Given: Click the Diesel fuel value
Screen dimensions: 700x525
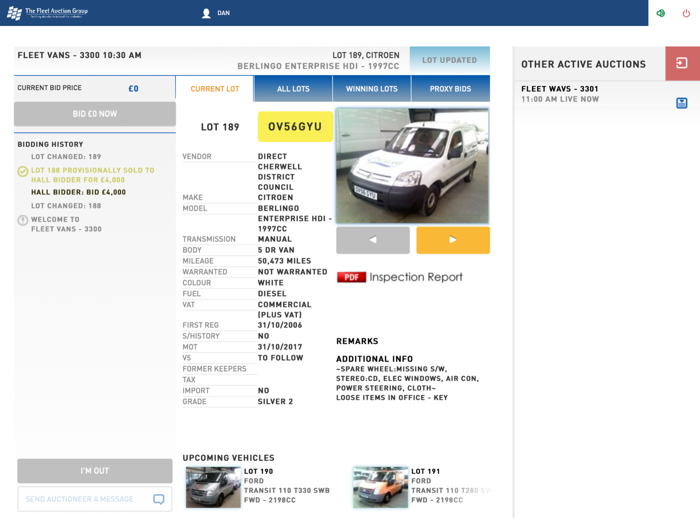Looking at the screenshot, I should click(272, 294).
